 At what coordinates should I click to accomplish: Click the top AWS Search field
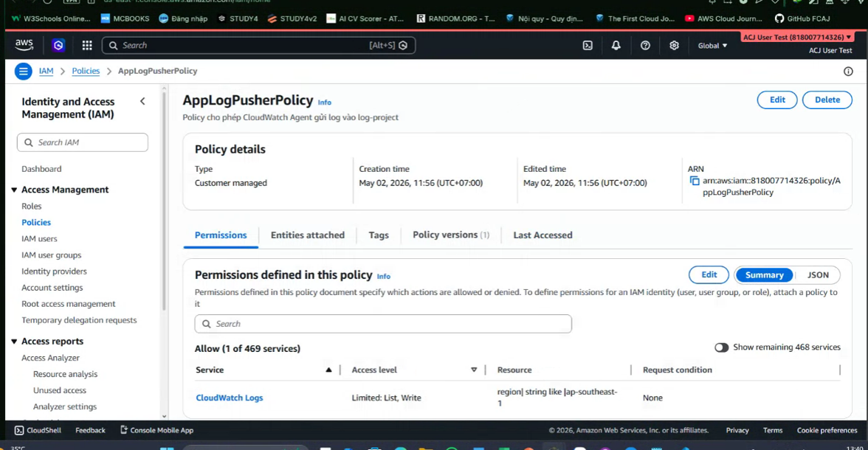[x=258, y=46]
